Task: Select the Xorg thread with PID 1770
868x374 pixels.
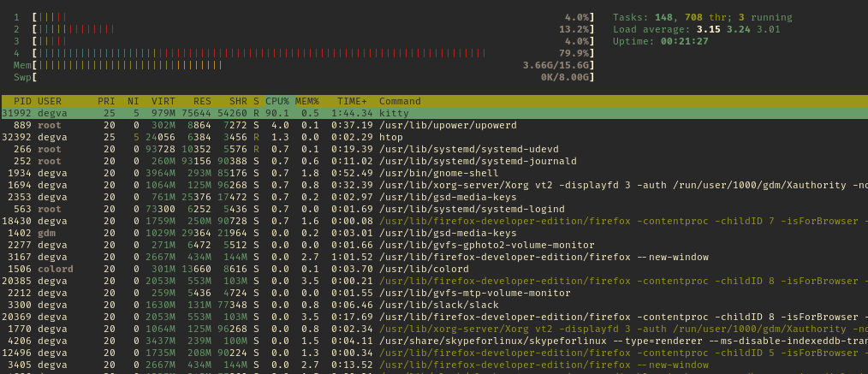Action: click(434, 329)
